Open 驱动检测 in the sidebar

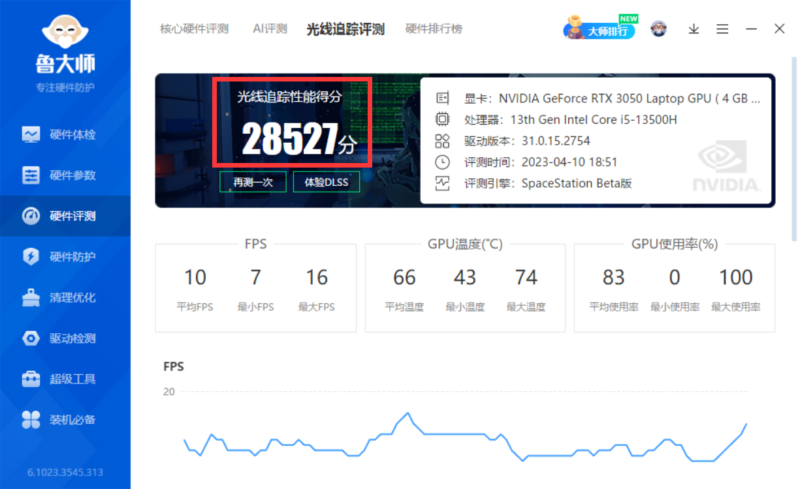pyautogui.click(x=65, y=338)
